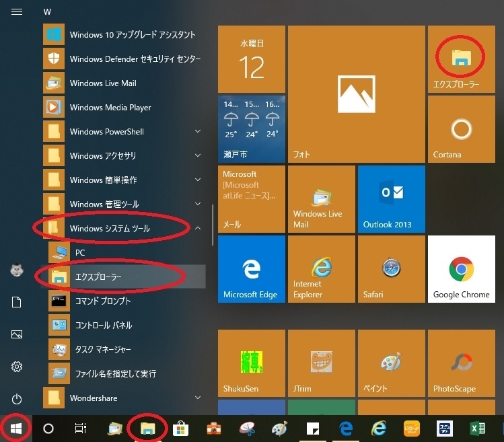Launch the Google Chrome tile

tap(462, 269)
